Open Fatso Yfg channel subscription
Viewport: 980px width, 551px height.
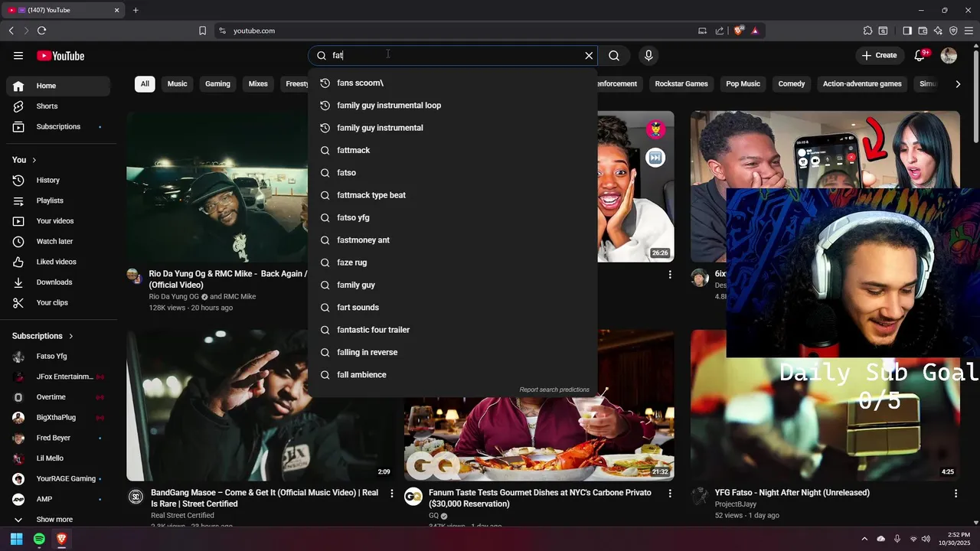pos(58,356)
